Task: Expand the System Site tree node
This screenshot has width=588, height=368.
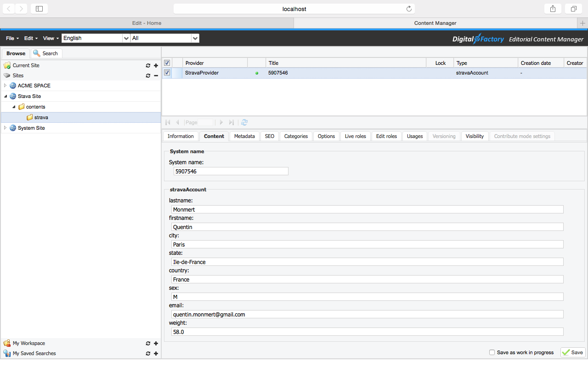Action: [6, 128]
